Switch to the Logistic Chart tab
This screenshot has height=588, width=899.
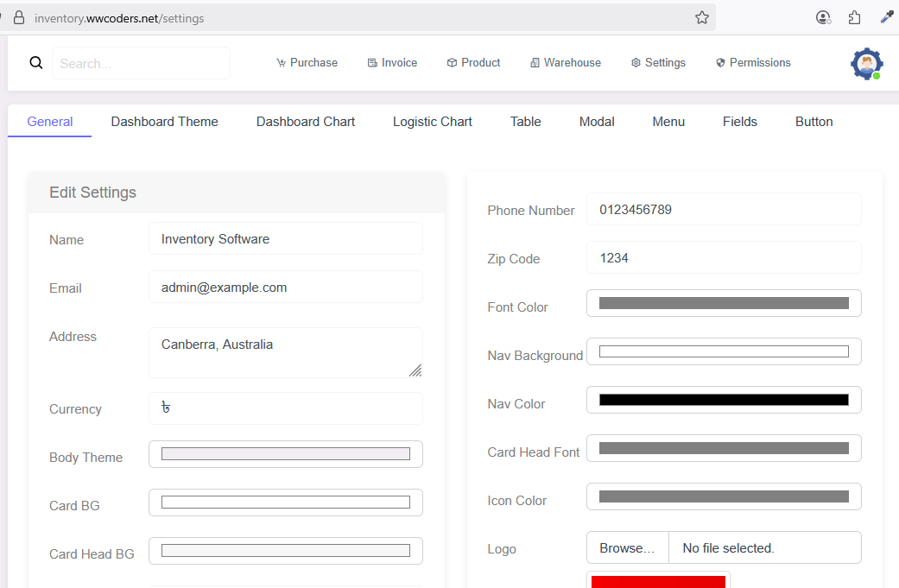pyautogui.click(x=433, y=122)
